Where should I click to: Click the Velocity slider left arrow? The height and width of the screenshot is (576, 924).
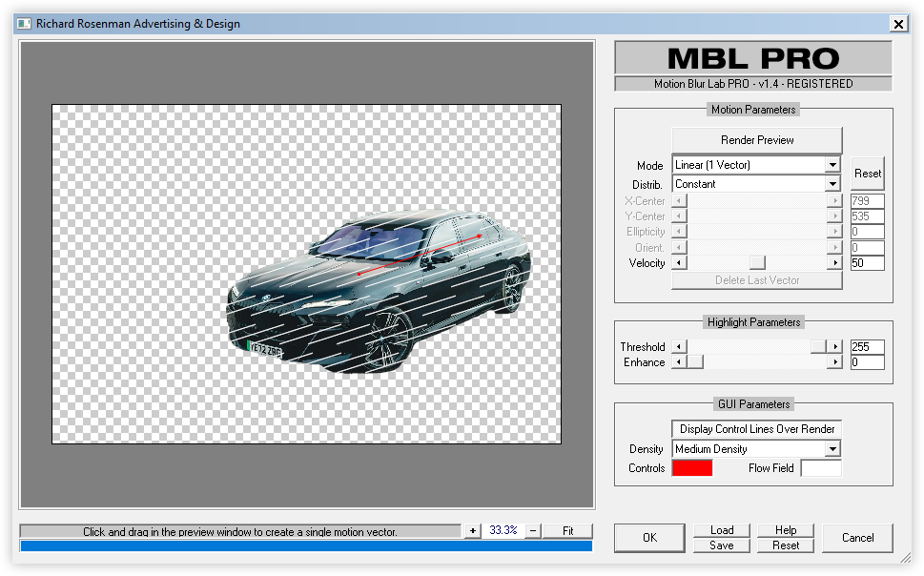(679, 263)
